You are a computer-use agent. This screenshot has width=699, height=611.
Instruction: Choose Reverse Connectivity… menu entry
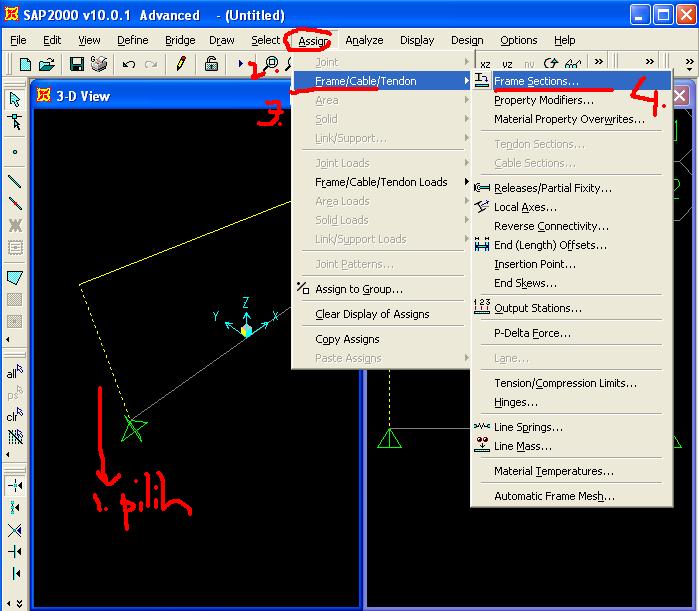572,226
